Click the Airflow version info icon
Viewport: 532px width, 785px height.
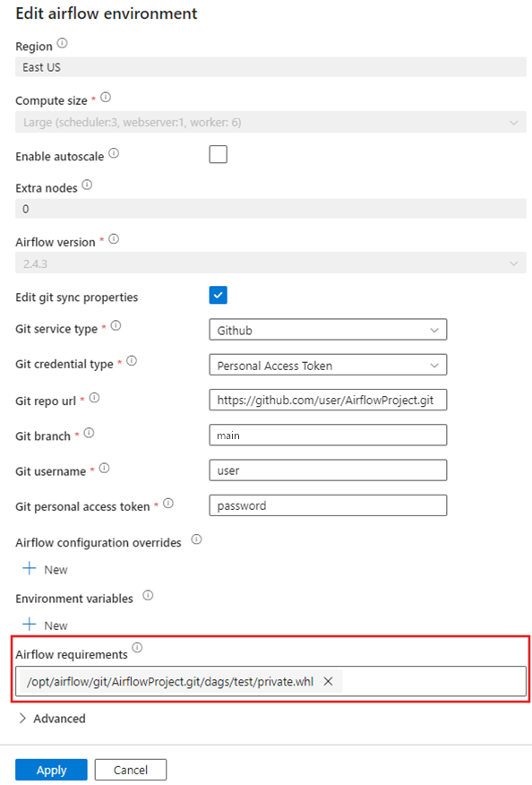114,238
